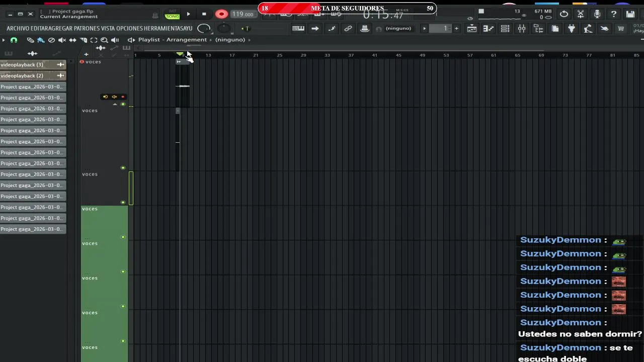This screenshot has width=644, height=362.
Task: Open the PATRONES menu
Action: pyautogui.click(x=87, y=29)
